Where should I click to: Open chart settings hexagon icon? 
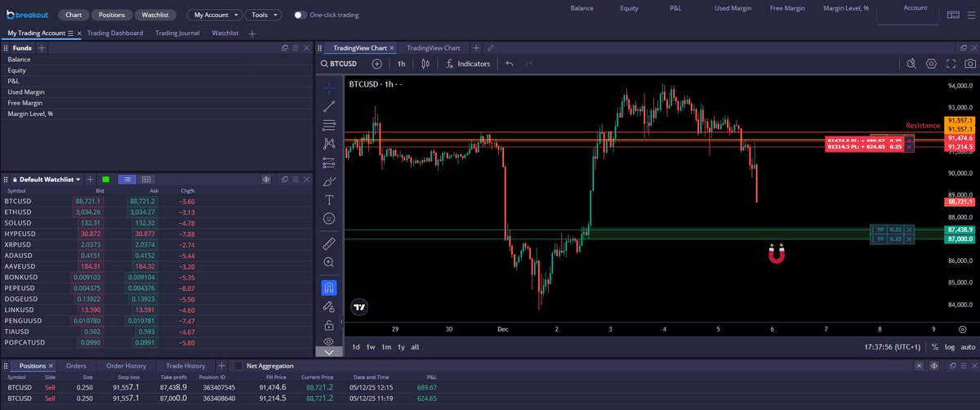tap(931, 64)
